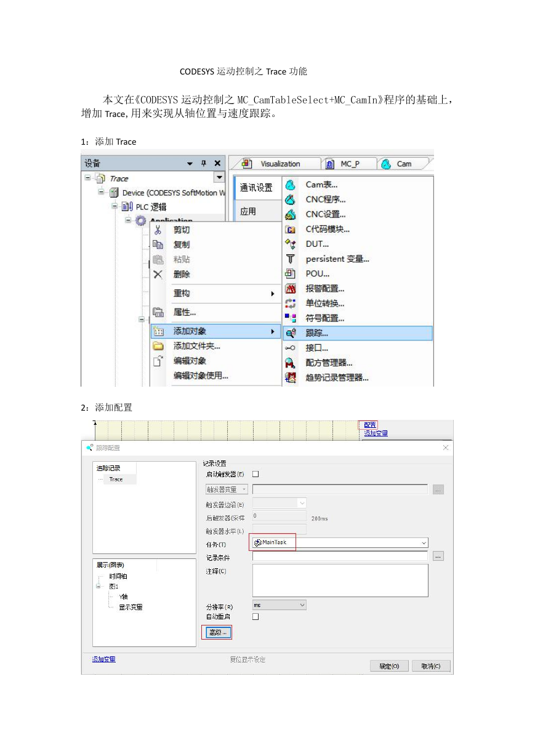Click the copy icon beside 复制
The image size is (535, 756).
pos(158,244)
